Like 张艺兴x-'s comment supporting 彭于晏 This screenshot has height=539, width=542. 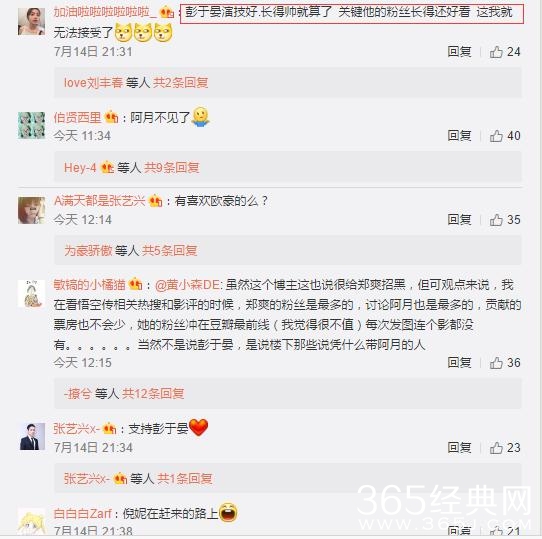496,448
